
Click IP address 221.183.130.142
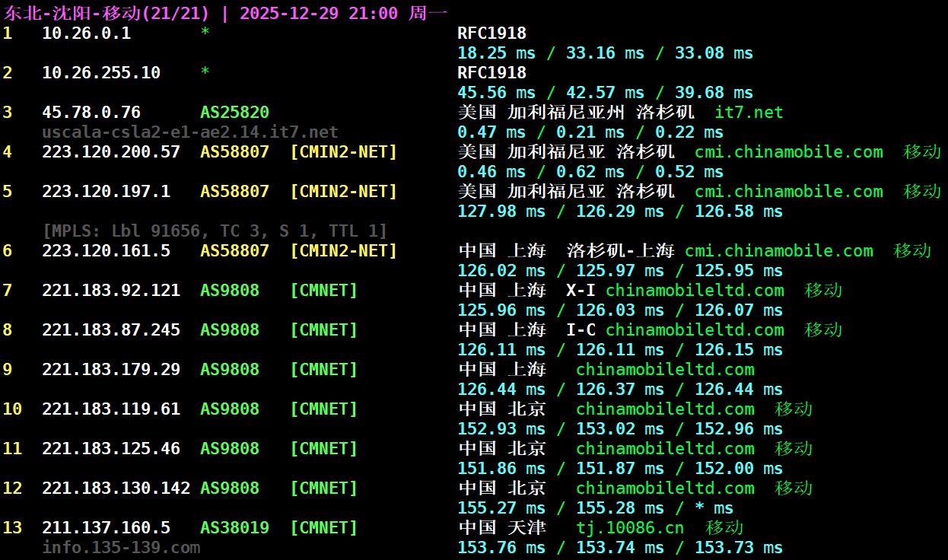116,488
